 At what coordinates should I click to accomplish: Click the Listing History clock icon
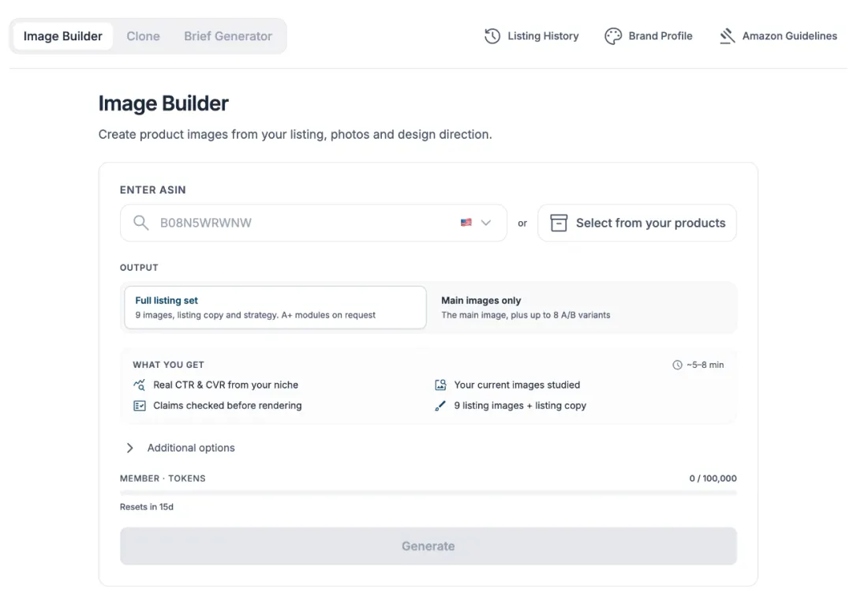492,36
